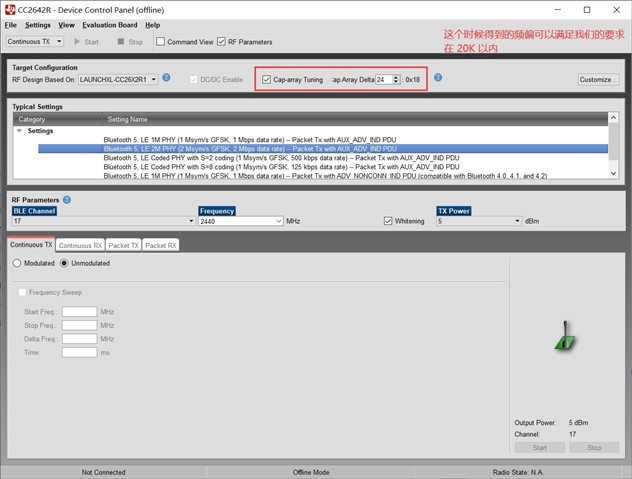632x479 pixels.
Task: Open the TX Power dBm dropdown
Action: (x=479, y=221)
